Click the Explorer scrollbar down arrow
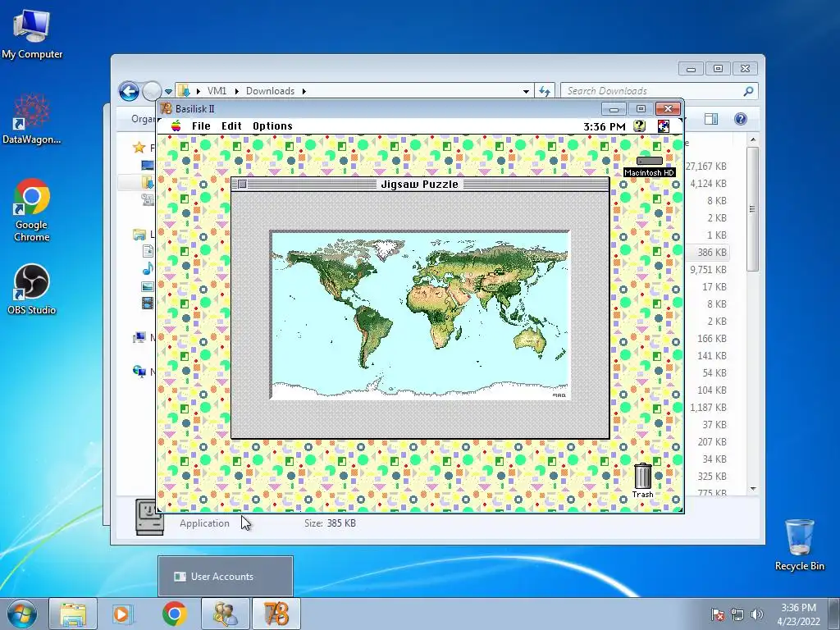Image resolution: width=840 pixels, height=630 pixels. (x=753, y=489)
